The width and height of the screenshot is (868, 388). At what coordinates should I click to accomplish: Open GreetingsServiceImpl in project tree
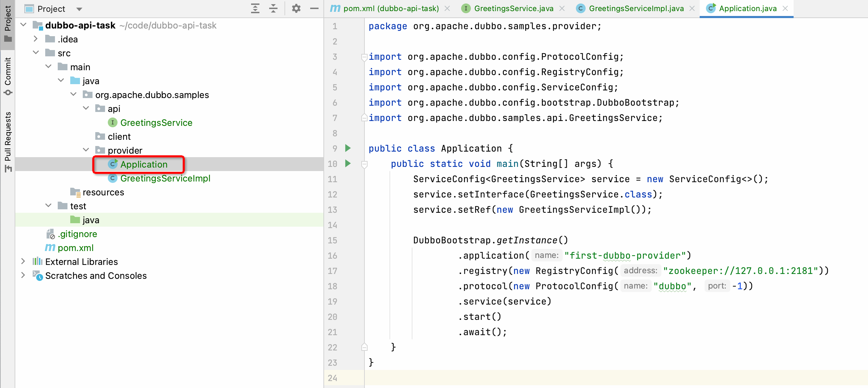click(x=165, y=178)
